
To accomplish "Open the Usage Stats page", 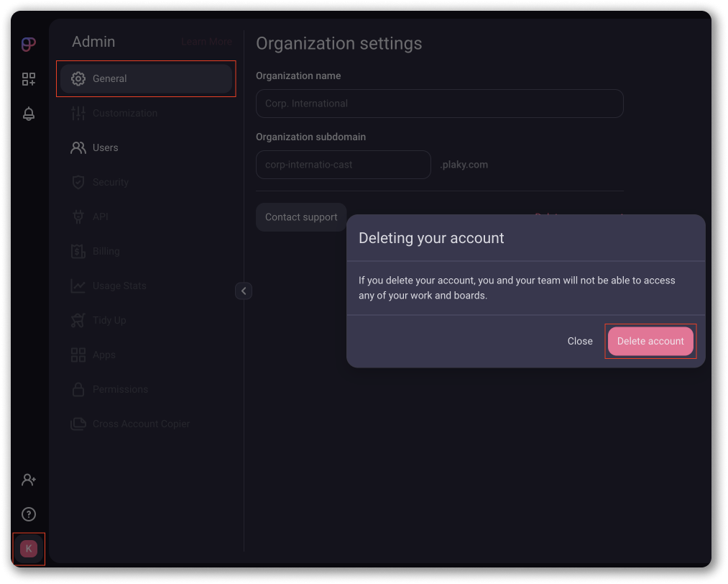I will tap(119, 286).
